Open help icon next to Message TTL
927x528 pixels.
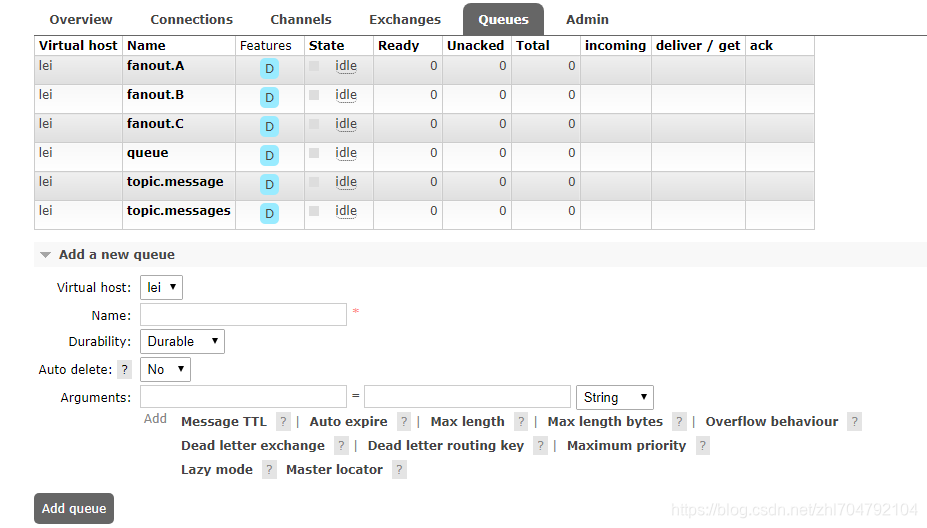pyautogui.click(x=283, y=422)
